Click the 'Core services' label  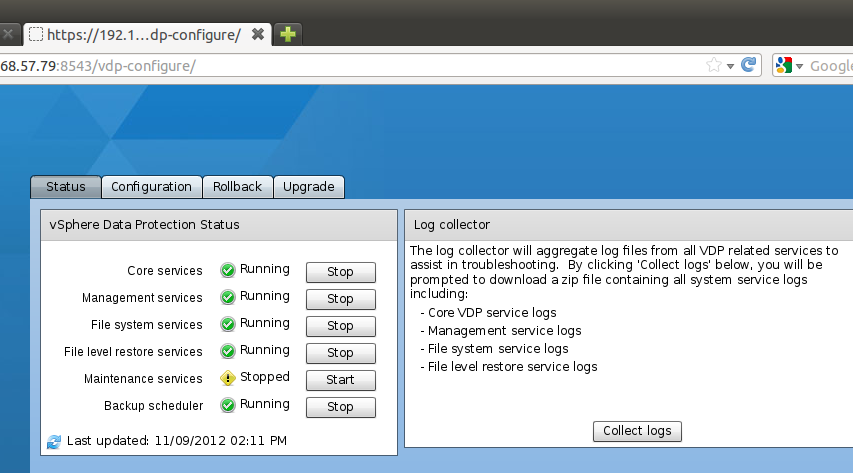165,271
